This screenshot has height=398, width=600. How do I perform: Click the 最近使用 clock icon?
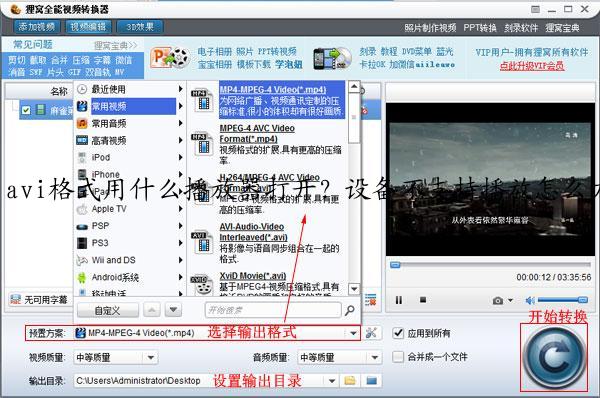click(x=82, y=89)
